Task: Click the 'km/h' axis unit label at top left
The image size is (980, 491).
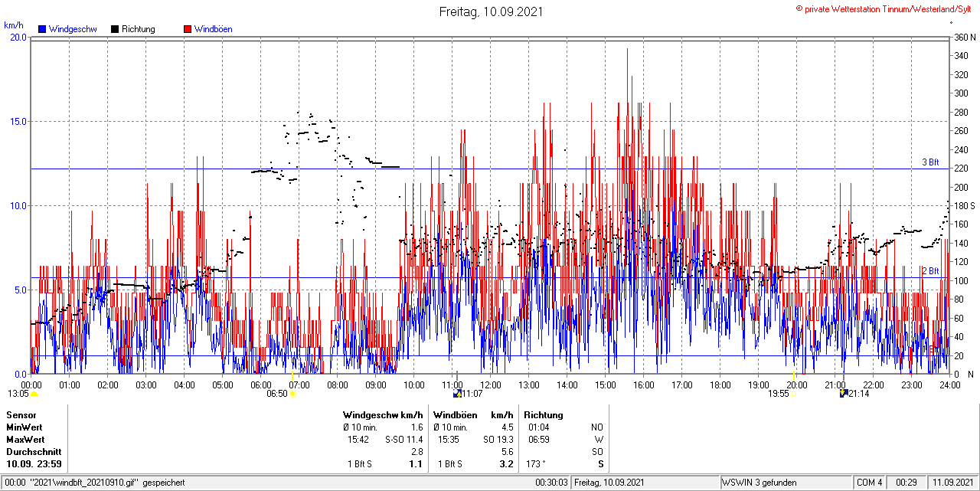Action: [x=12, y=25]
